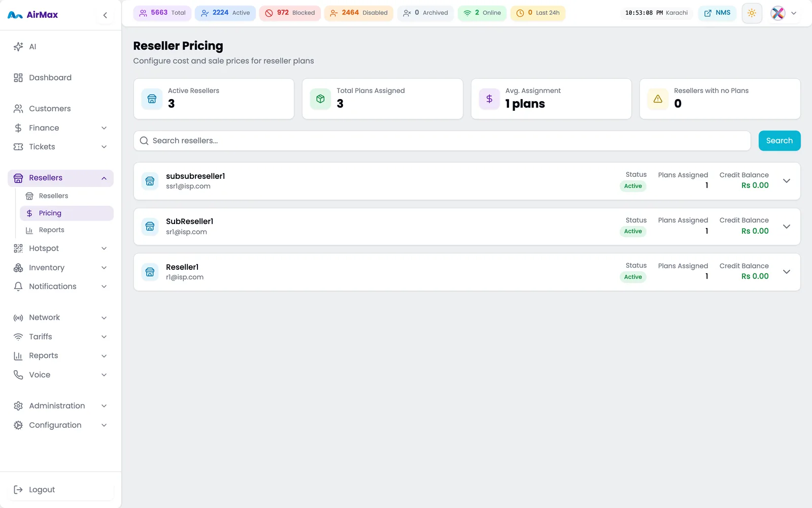The image size is (812, 508).
Task: Focus the Search resellers input field
Action: (x=442, y=141)
